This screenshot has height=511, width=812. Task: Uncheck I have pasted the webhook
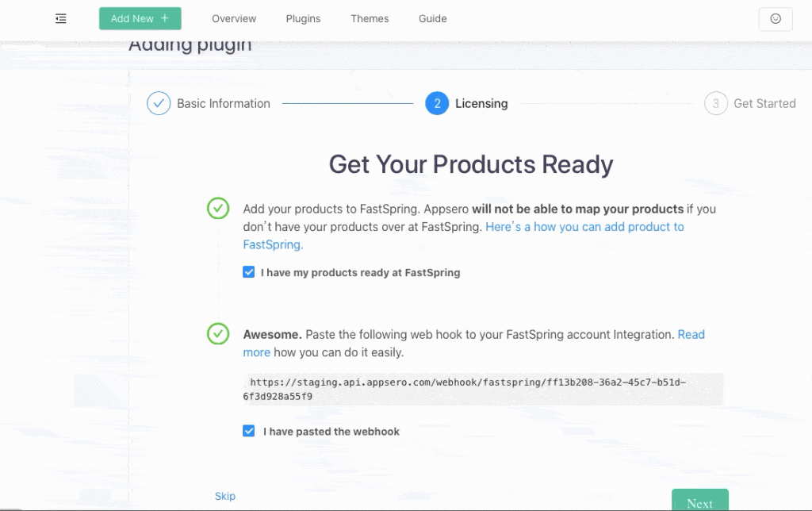(x=248, y=431)
